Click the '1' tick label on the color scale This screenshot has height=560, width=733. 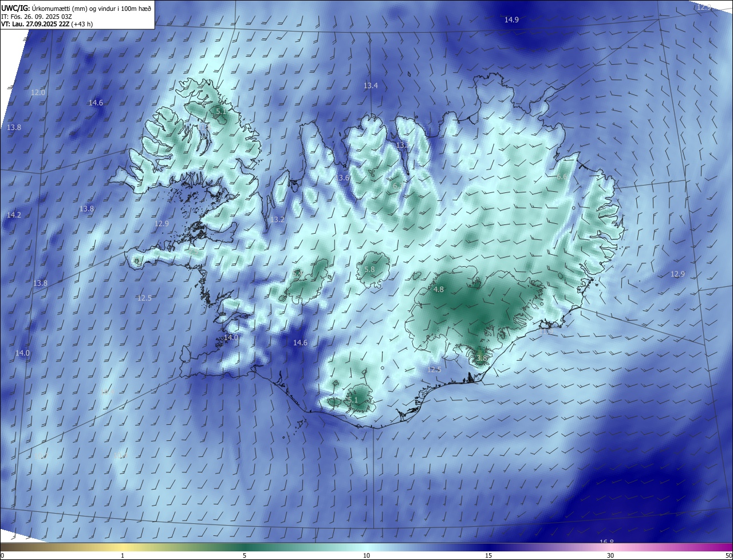click(x=123, y=555)
